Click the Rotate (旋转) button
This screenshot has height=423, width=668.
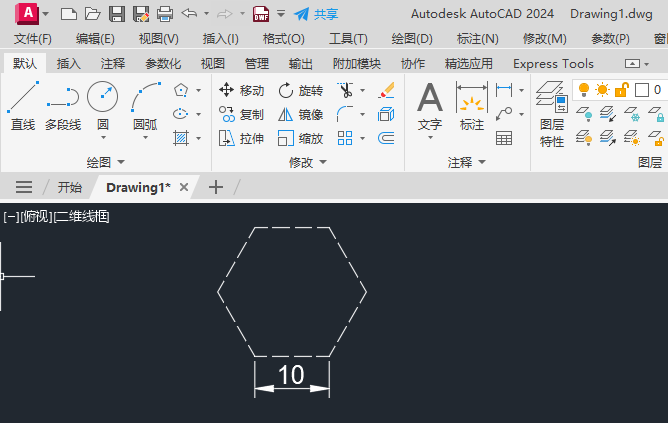(300, 90)
